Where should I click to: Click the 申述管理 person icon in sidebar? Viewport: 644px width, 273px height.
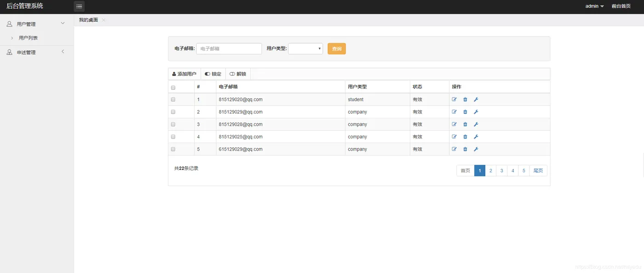click(9, 52)
